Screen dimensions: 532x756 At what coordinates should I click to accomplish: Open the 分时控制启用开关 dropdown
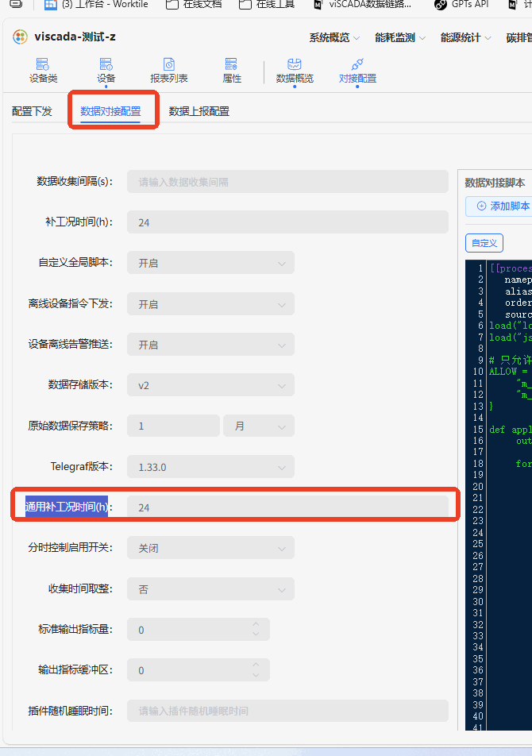tap(210, 548)
